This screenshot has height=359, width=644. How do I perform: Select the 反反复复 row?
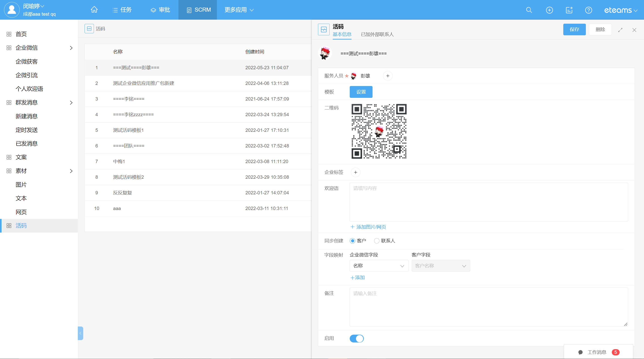pyautogui.click(x=198, y=193)
